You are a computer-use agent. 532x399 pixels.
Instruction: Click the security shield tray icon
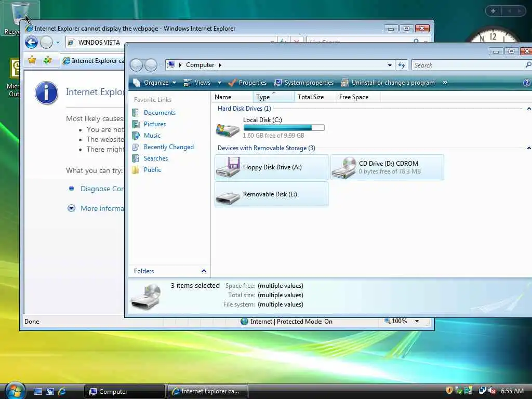click(449, 391)
